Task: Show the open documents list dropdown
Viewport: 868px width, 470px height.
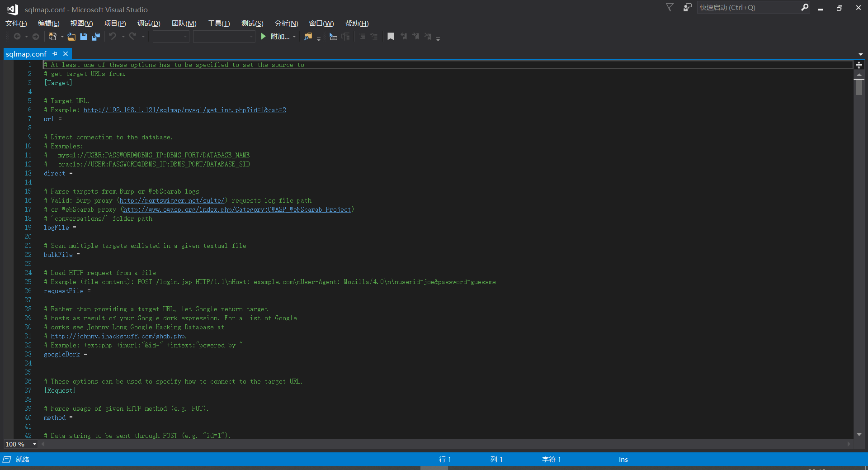Action: (860, 54)
